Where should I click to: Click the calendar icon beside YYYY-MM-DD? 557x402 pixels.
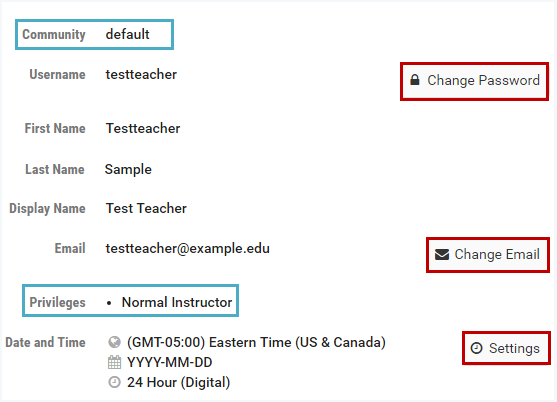coord(114,362)
